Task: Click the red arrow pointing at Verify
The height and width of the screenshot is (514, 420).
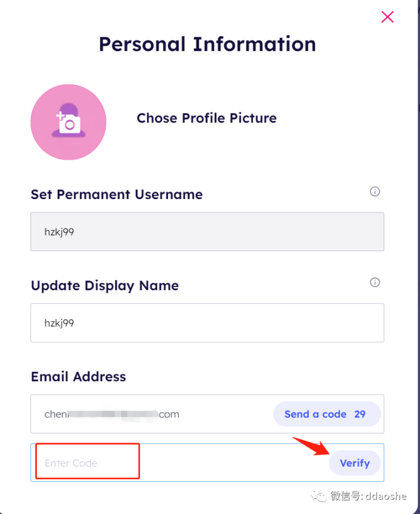Action: (311, 446)
